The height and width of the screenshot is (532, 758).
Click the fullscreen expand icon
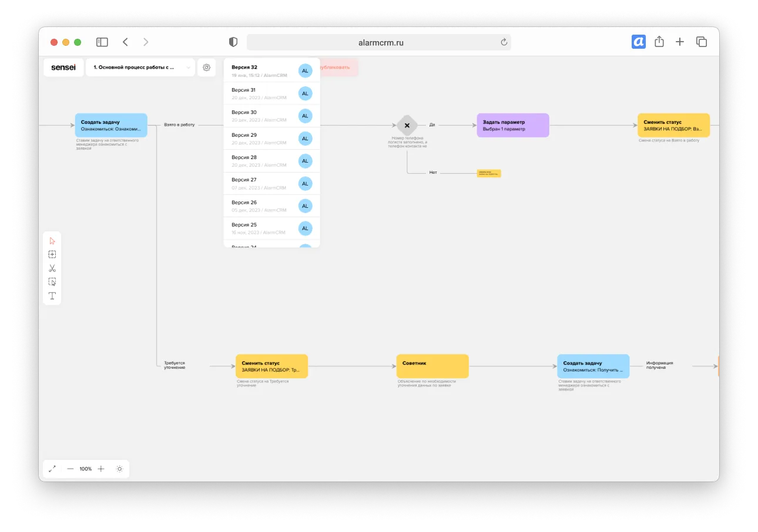click(x=52, y=469)
